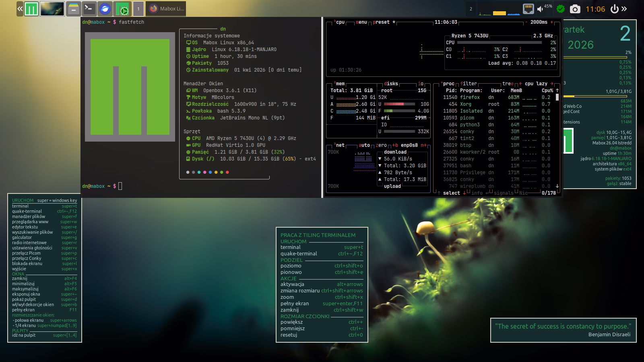Image resolution: width=644 pixels, height=362 pixels.
Task: Click the green update status checkmark
Action: tap(560, 9)
